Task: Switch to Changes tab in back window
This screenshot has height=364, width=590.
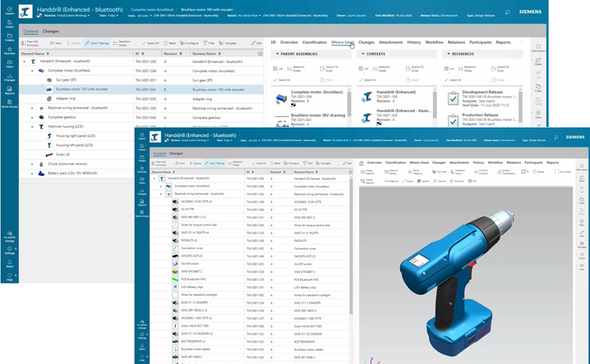Action: [x=51, y=32]
